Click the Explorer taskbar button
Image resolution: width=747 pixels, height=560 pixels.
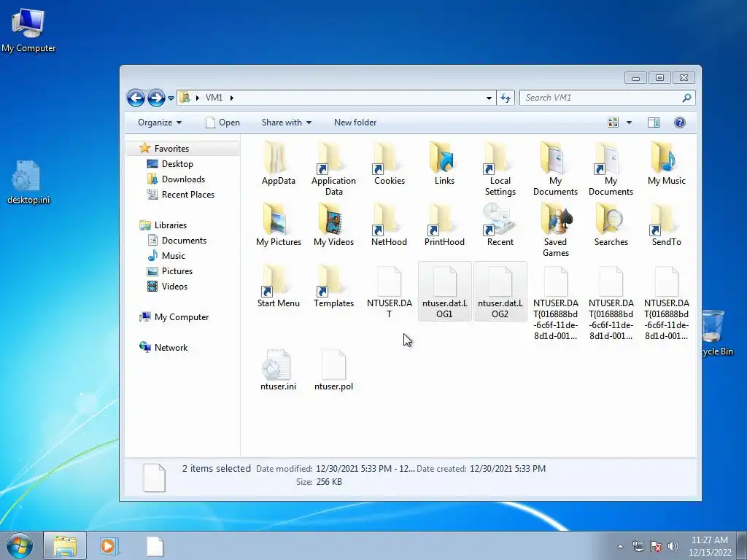[65, 545]
